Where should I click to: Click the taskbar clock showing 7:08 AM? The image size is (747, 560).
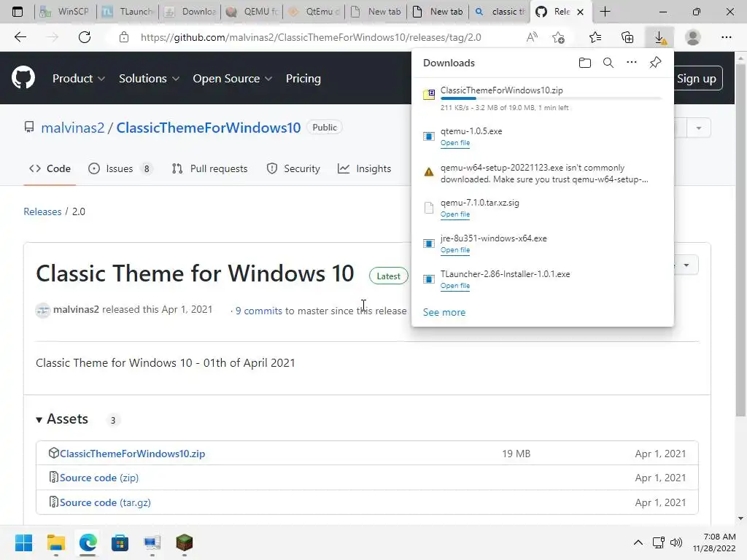tap(714, 542)
